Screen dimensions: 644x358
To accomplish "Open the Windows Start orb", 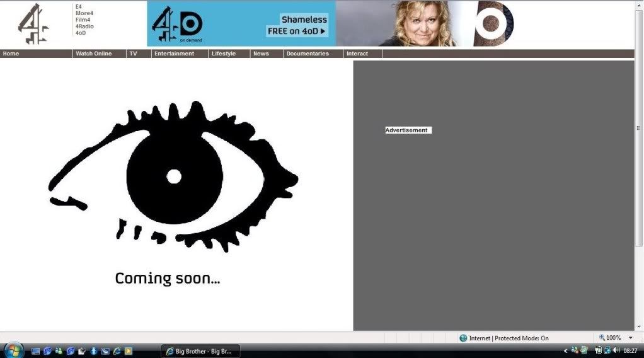I will (14, 350).
